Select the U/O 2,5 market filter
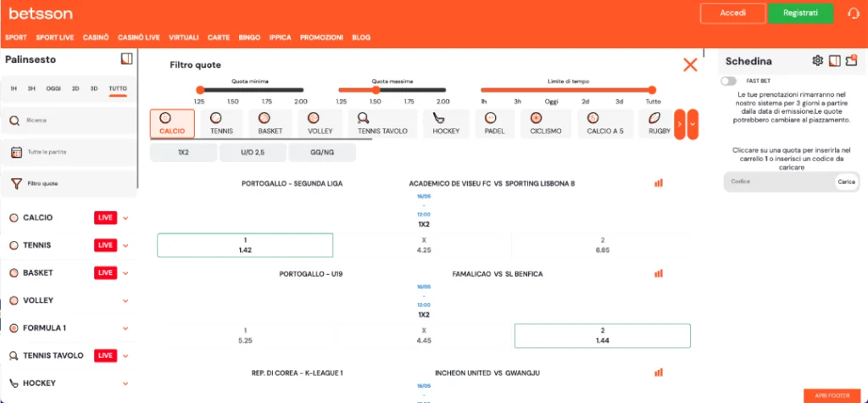Image resolution: width=868 pixels, height=403 pixels. tap(253, 153)
